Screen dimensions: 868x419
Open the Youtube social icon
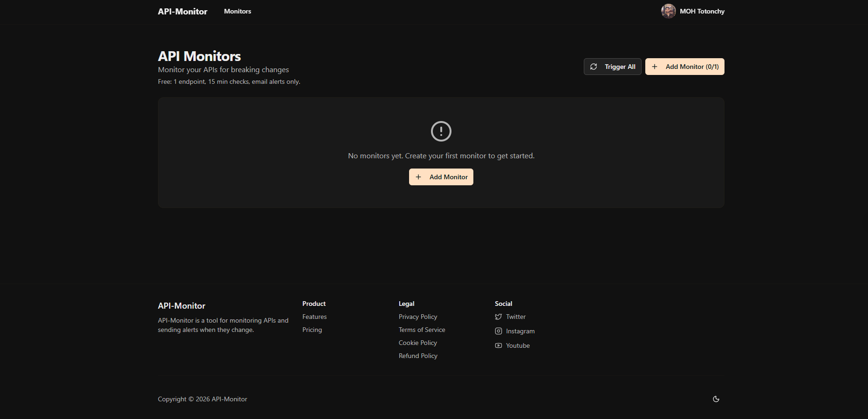pyautogui.click(x=498, y=345)
